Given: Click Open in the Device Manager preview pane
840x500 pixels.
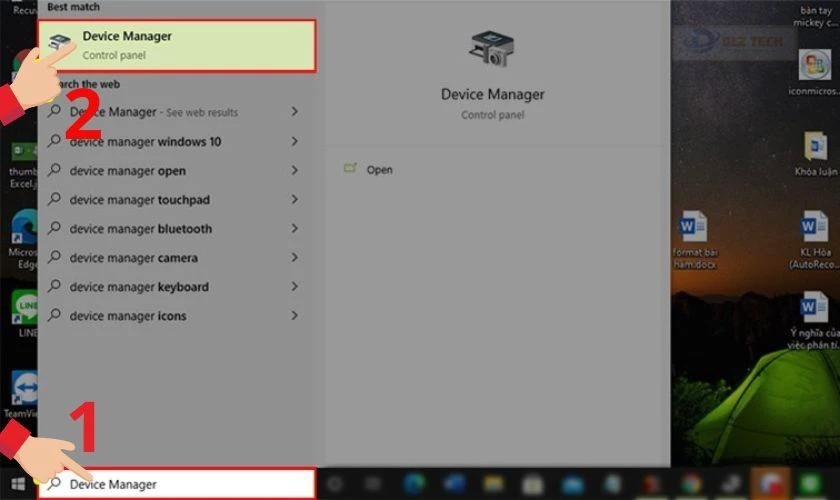Looking at the screenshot, I should [x=379, y=170].
